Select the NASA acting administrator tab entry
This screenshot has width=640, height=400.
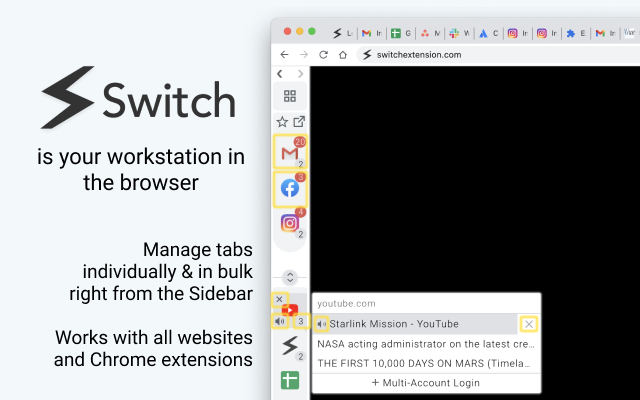[426, 344]
